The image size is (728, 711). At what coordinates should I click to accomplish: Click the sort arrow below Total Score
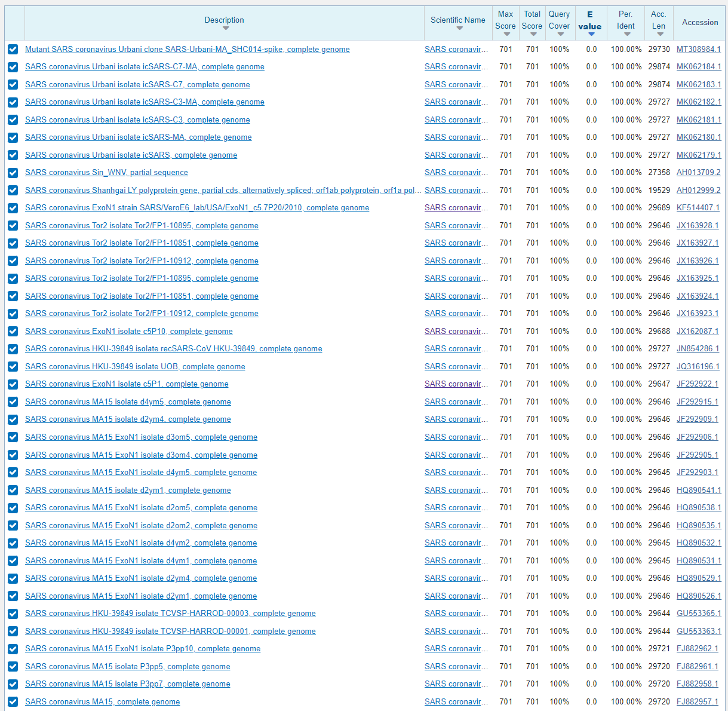[533, 34]
